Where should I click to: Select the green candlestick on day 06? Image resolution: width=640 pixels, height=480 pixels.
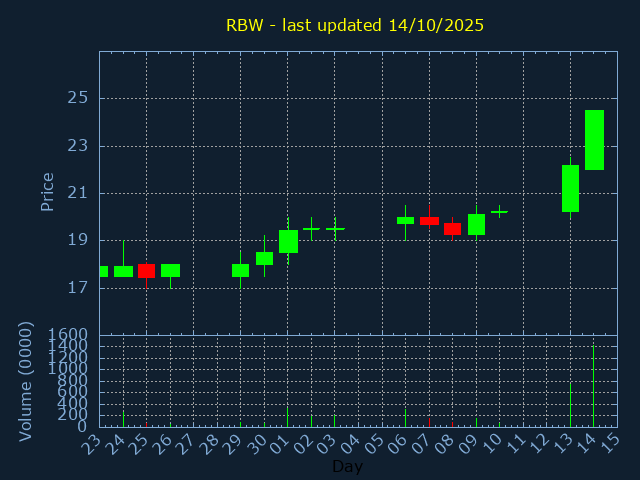point(405,220)
